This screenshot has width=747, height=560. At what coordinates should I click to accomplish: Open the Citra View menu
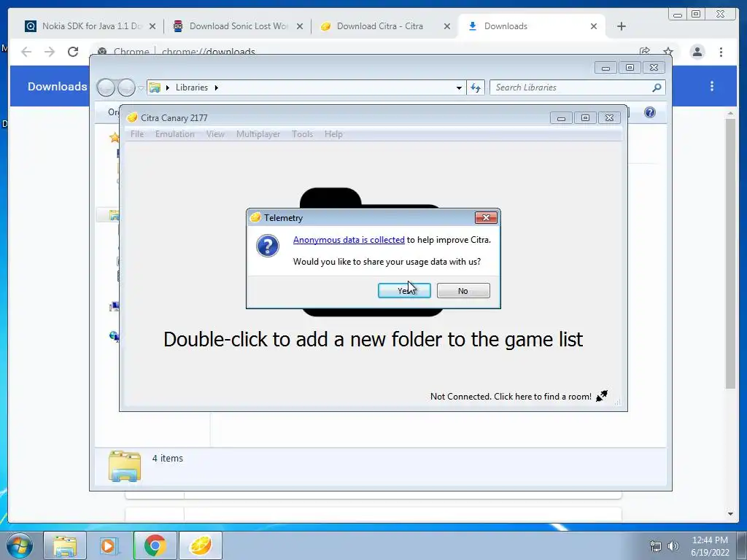point(215,134)
